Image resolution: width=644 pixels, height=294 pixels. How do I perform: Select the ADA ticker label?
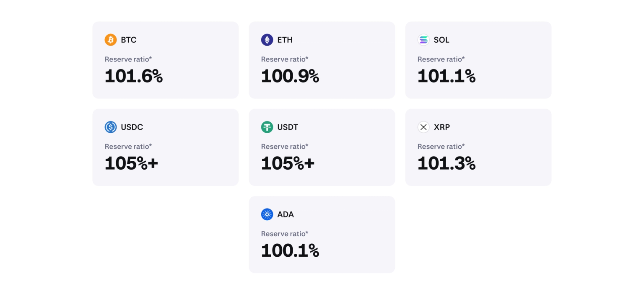point(286,214)
